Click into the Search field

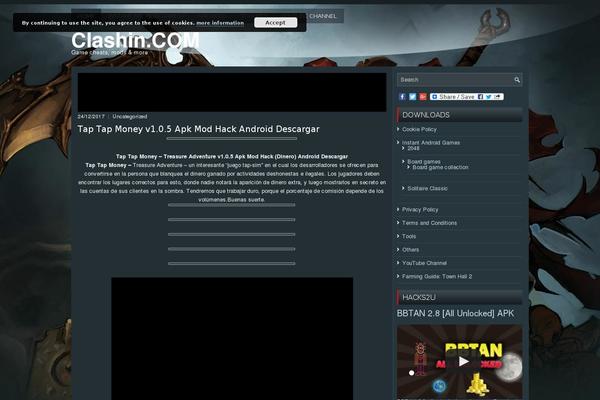[455, 80]
